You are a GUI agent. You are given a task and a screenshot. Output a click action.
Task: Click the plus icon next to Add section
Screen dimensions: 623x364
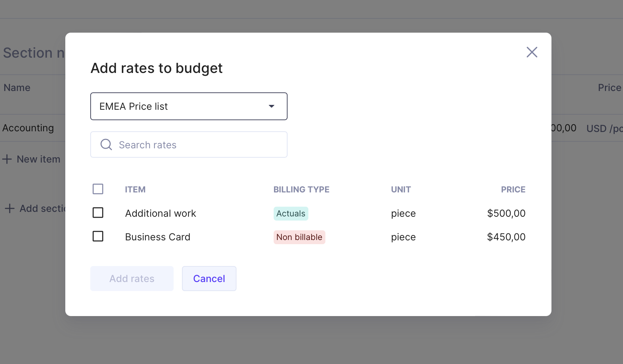(9, 208)
